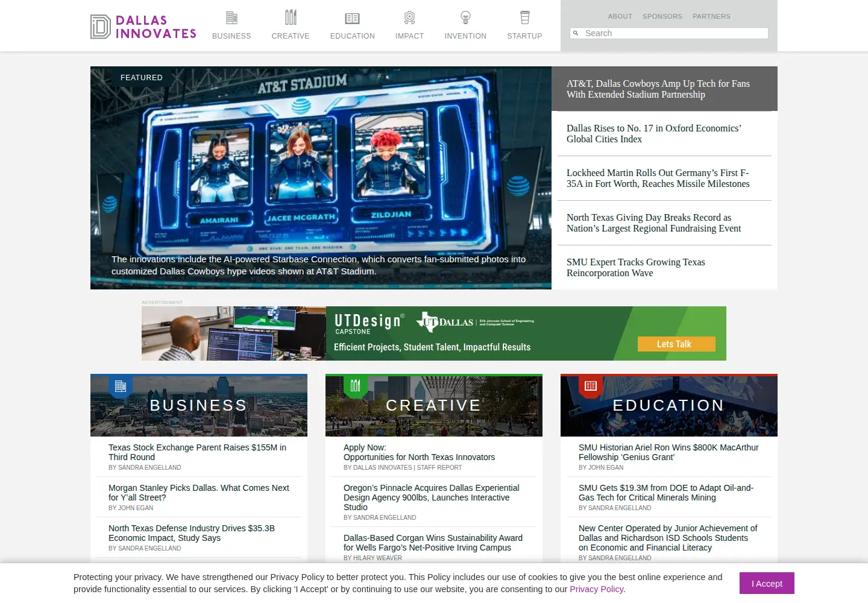The width and height of the screenshot is (868, 603).
Task: Click the I Accept cookie button
Action: coord(767,583)
